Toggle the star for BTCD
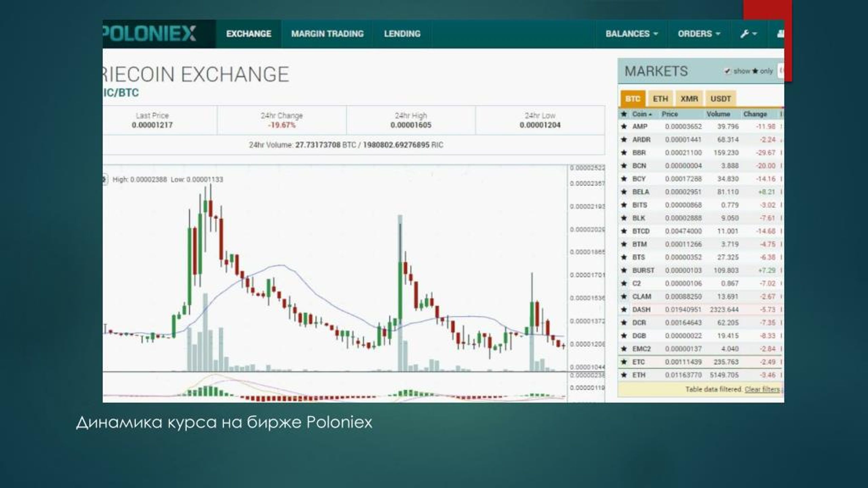The image size is (868, 488). [x=624, y=231]
